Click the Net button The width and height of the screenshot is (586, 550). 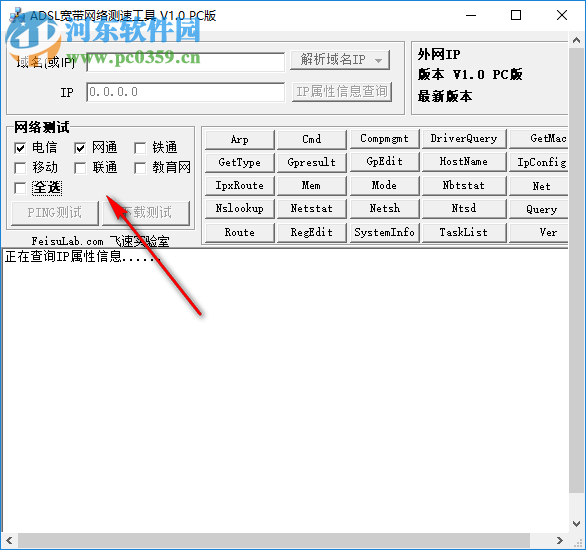[539, 186]
